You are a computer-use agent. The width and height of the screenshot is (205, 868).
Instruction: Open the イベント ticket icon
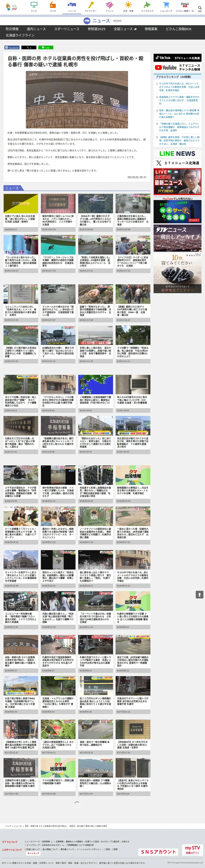click(x=109, y=7)
